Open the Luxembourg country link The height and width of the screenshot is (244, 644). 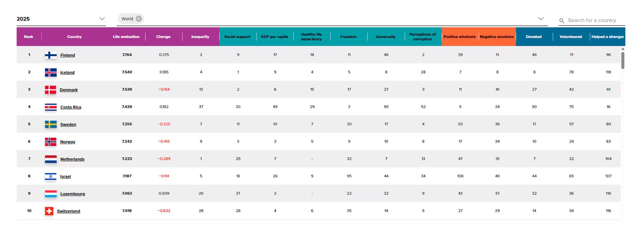[73, 194]
